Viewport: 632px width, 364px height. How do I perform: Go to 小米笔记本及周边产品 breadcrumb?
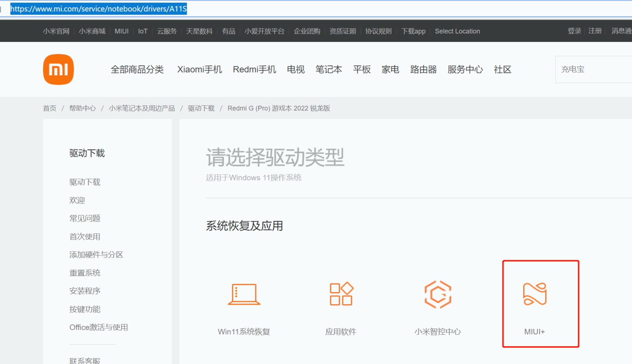(142, 108)
